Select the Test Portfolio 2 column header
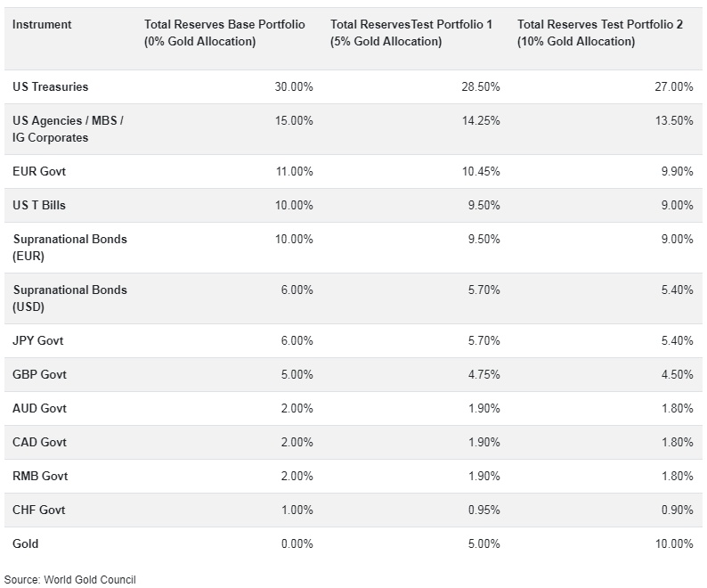This screenshot has width=707, height=588. [599, 33]
